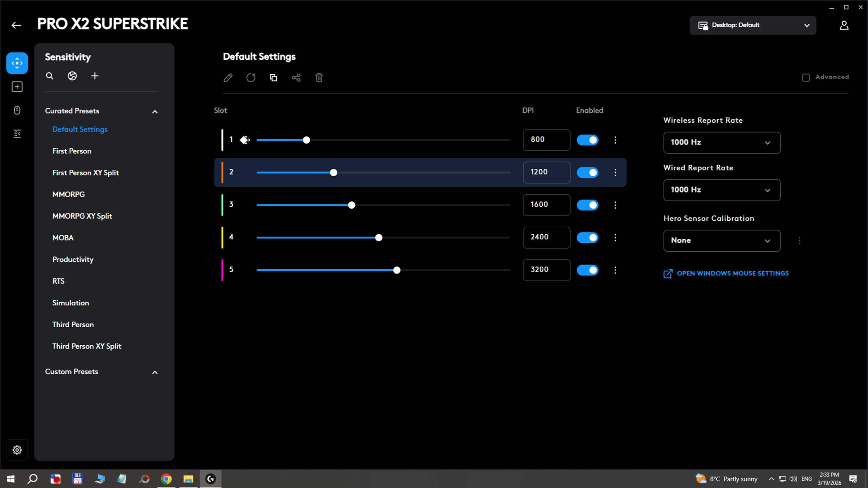Click the trash delete preset icon
The image size is (868, 488).
319,78
